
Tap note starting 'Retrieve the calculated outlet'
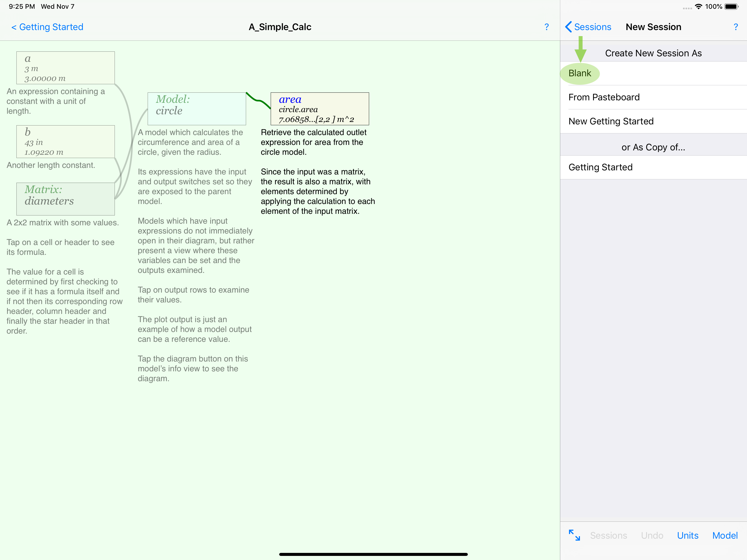[x=313, y=142]
